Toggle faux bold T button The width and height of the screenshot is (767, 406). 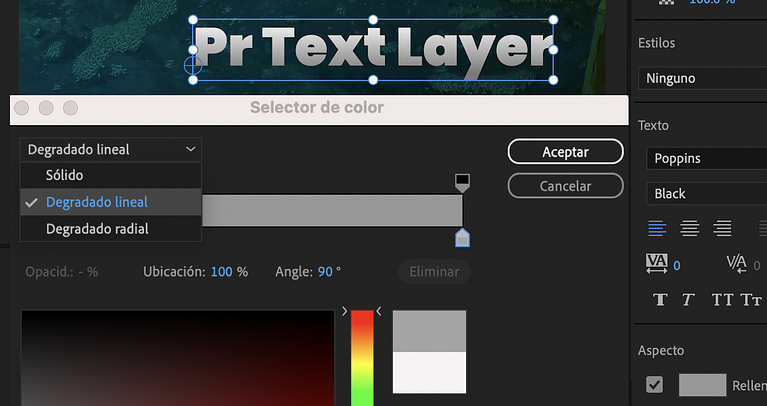(660, 299)
